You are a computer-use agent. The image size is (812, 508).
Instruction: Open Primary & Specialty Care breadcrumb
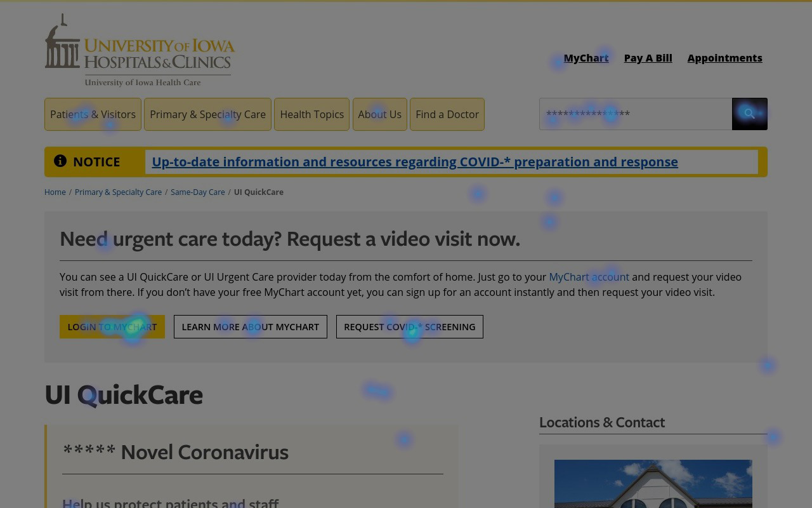tap(118, 192)
